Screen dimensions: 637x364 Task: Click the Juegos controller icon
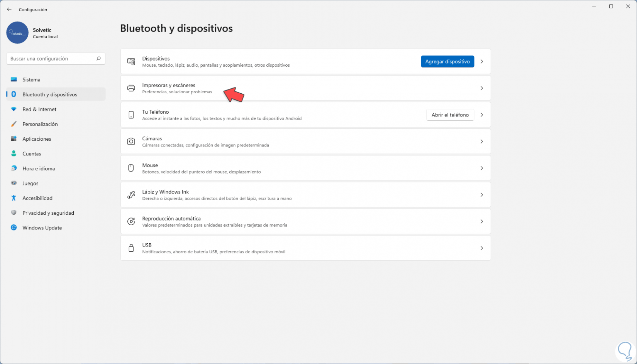(14, 183)
